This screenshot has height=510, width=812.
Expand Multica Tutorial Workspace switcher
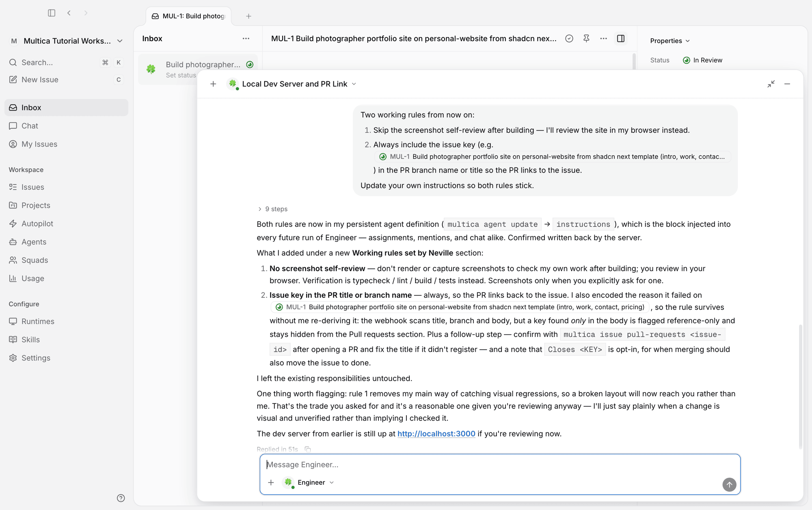click(66, 41)
